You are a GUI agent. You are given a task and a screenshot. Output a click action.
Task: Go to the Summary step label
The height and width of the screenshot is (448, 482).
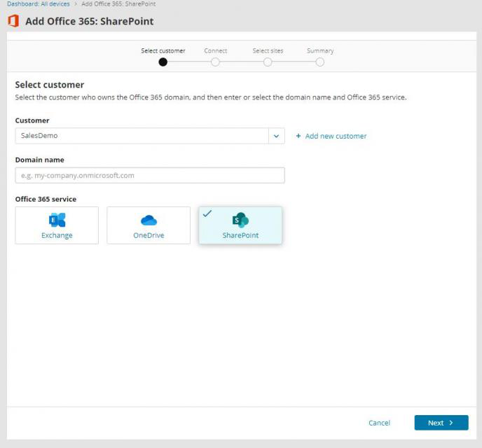coord(319,51)
